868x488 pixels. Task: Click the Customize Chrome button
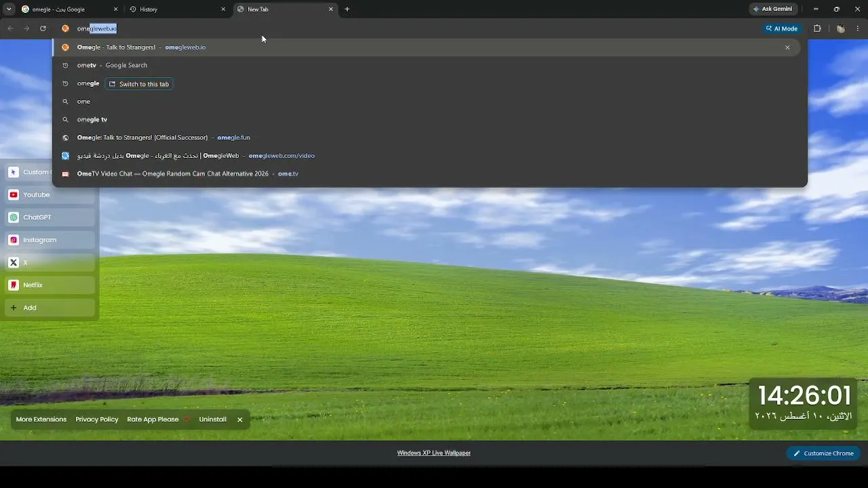(823, 453)
